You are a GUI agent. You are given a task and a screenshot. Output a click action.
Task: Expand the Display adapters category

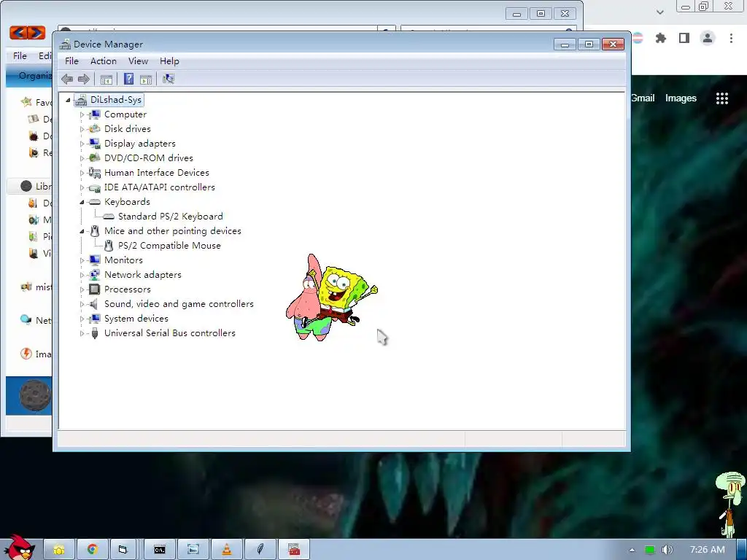coord(82,144)
